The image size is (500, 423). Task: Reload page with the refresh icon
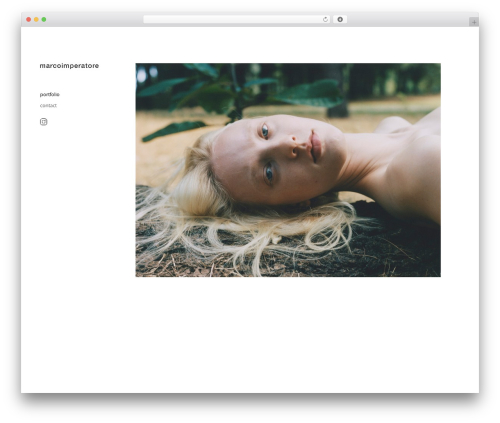[x=325, y=20]
